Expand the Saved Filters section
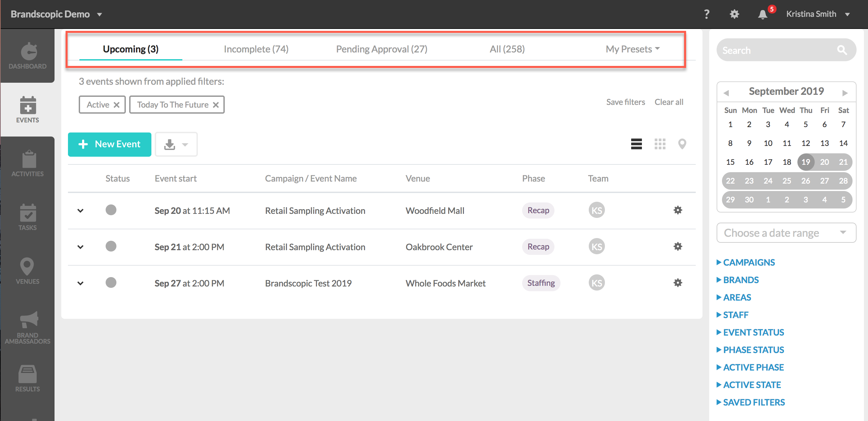 (x=750, y=403)
